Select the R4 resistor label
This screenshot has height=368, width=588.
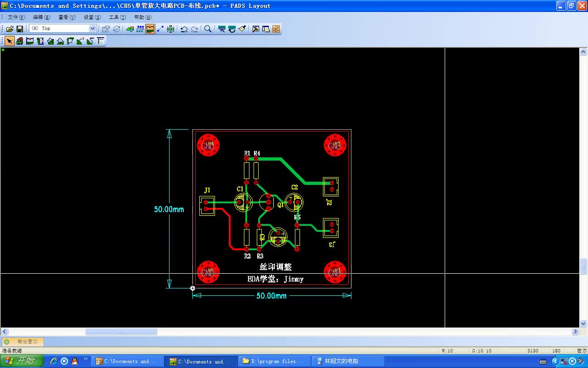(x=257, y=153)
